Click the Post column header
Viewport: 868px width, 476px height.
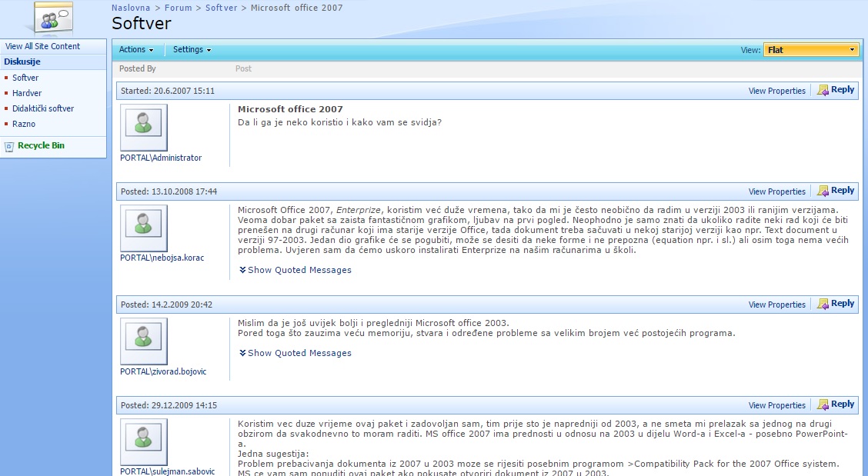tap(243, 68)
